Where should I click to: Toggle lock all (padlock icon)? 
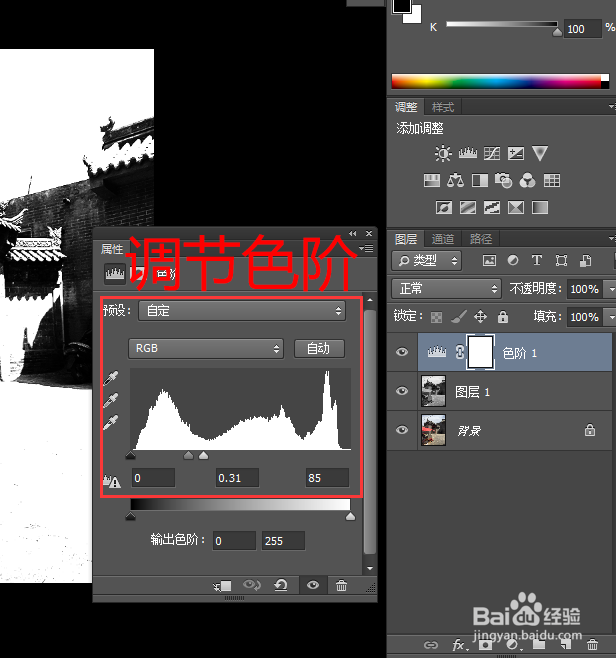point(503,317)
